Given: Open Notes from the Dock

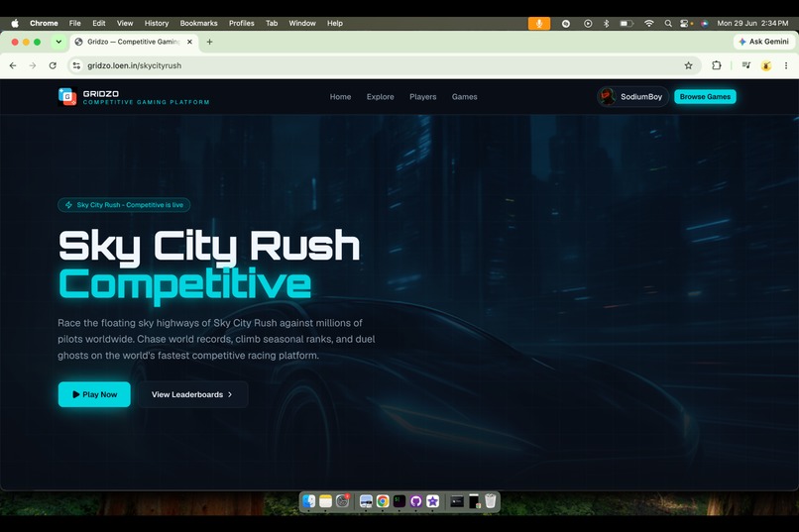Looking at the screenshot, I should click(x=325, y=501).
